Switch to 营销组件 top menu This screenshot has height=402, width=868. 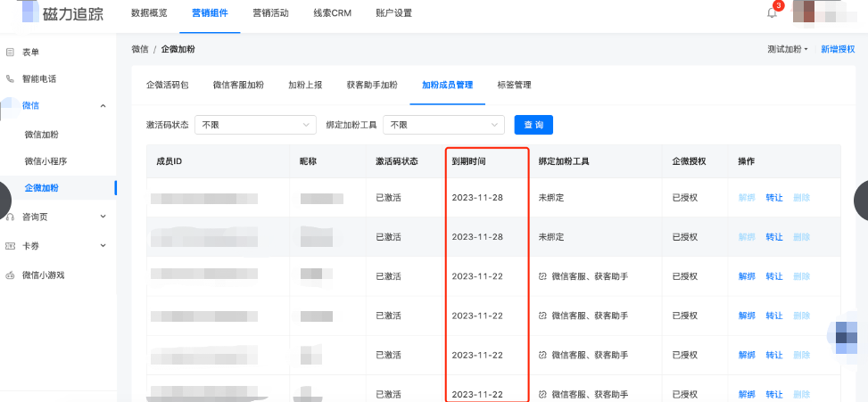pos(210,13)
